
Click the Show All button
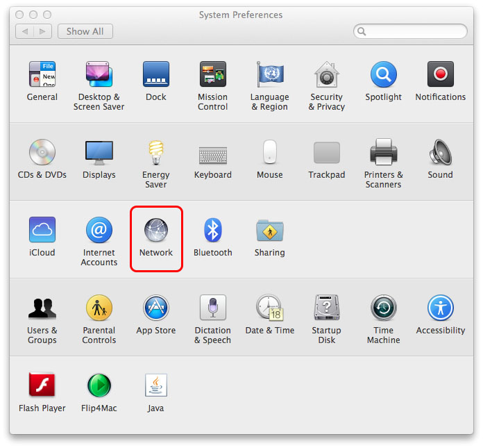point(85,31)
